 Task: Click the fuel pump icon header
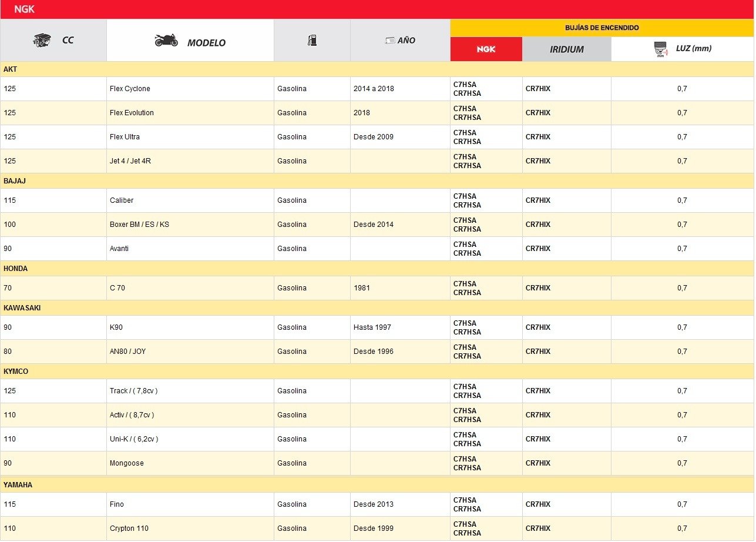312,40
